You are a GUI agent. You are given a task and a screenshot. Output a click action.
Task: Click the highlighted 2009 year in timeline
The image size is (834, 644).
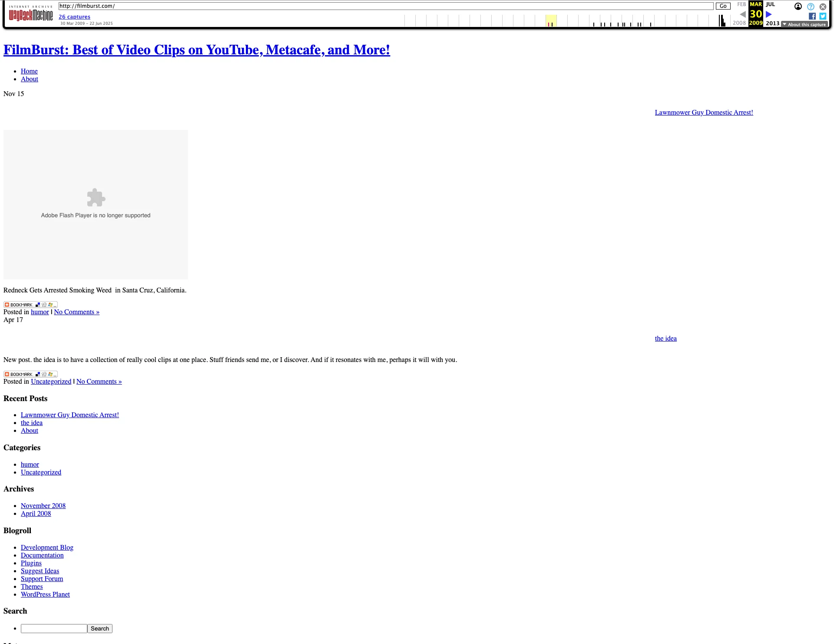551,21
